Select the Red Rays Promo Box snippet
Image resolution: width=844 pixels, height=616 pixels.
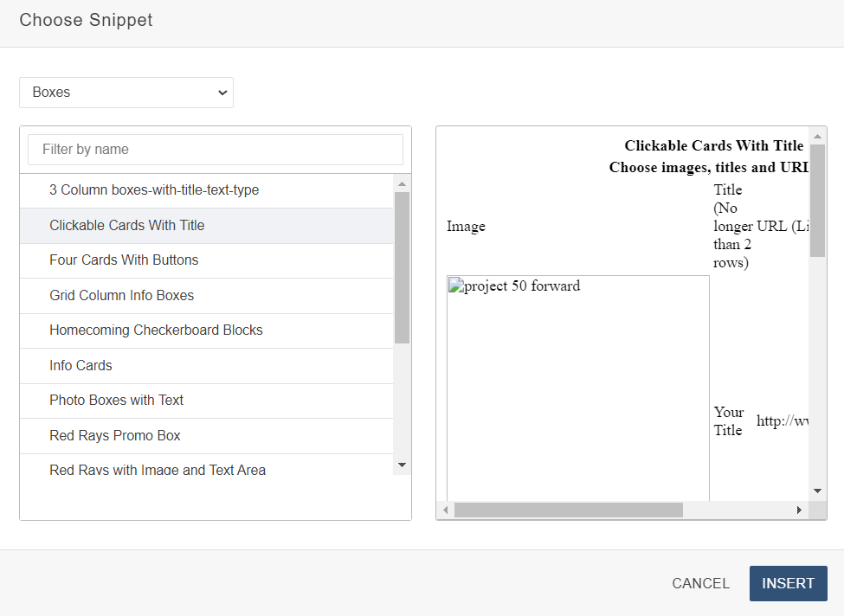pos(113,435)
